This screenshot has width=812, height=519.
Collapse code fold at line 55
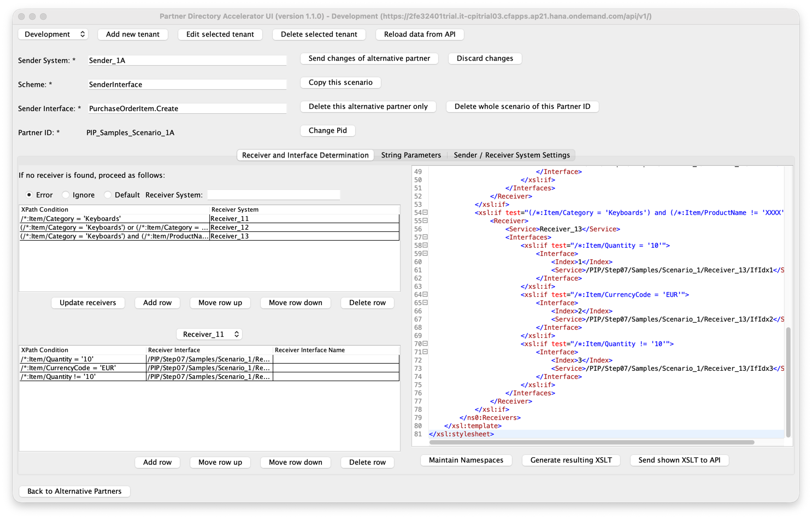click(425, 221)
